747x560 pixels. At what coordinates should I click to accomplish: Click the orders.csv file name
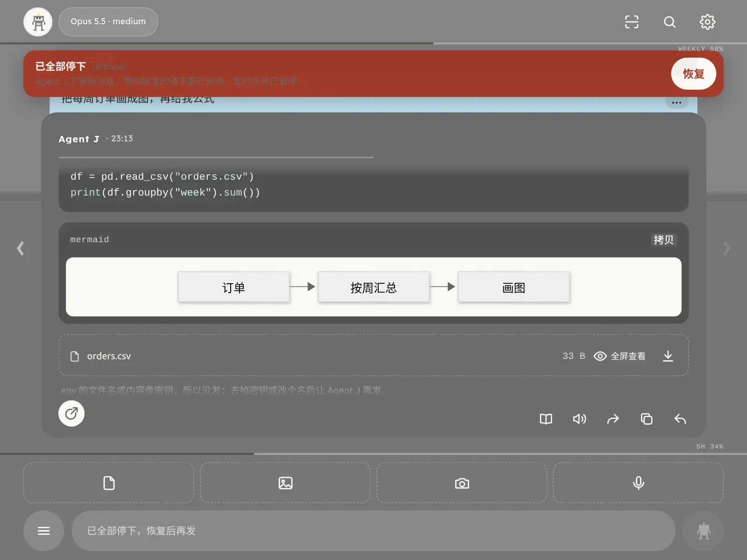(x=109, y=356)
